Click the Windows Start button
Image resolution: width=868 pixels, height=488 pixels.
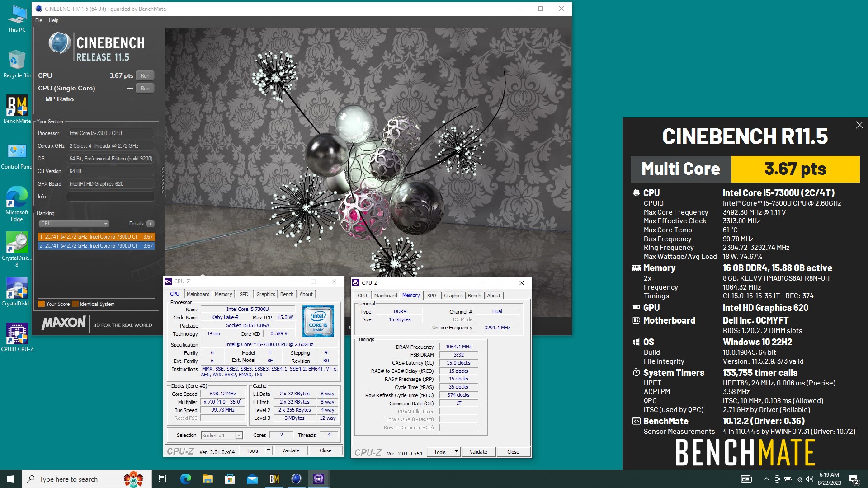pos(11,479)
